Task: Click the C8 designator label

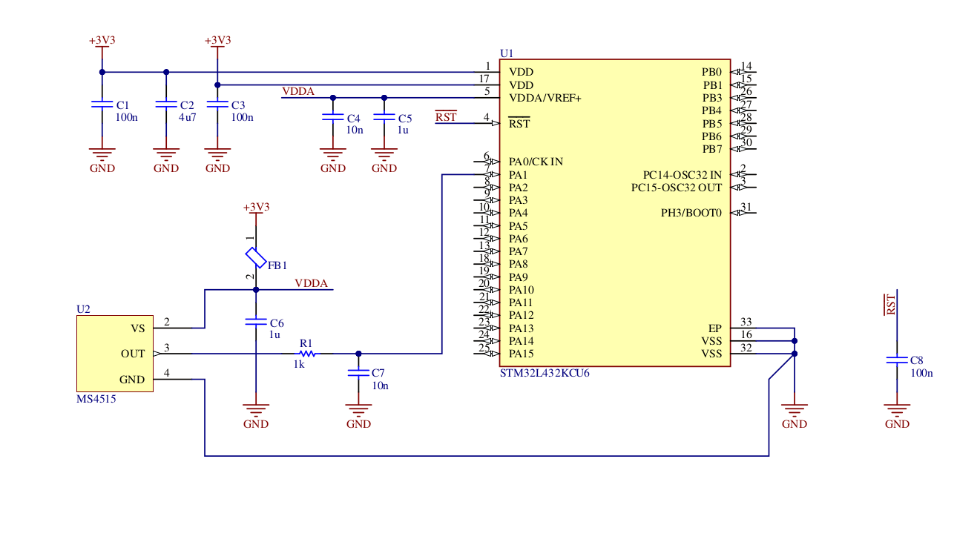Action: pyautogui.click(x=917, y=360)
